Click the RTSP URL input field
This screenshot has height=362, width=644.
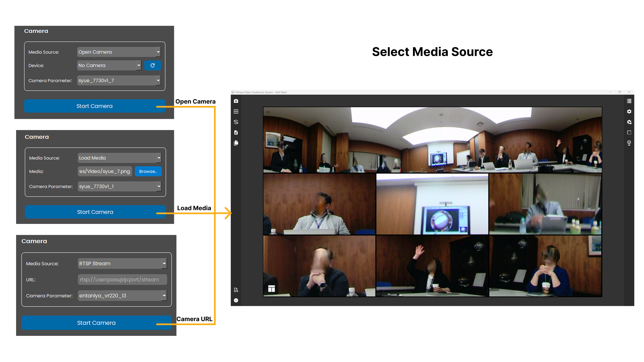(x=122, y=279)
